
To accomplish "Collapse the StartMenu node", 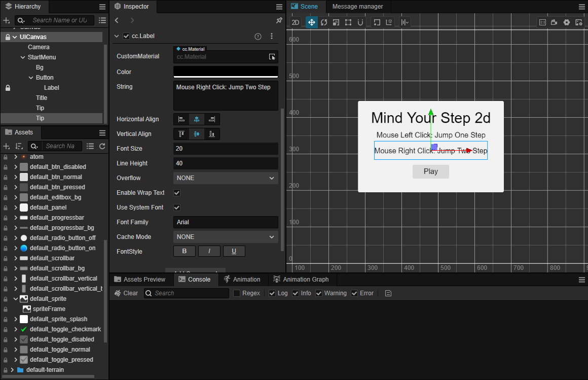I will click(x=23, y=57).
